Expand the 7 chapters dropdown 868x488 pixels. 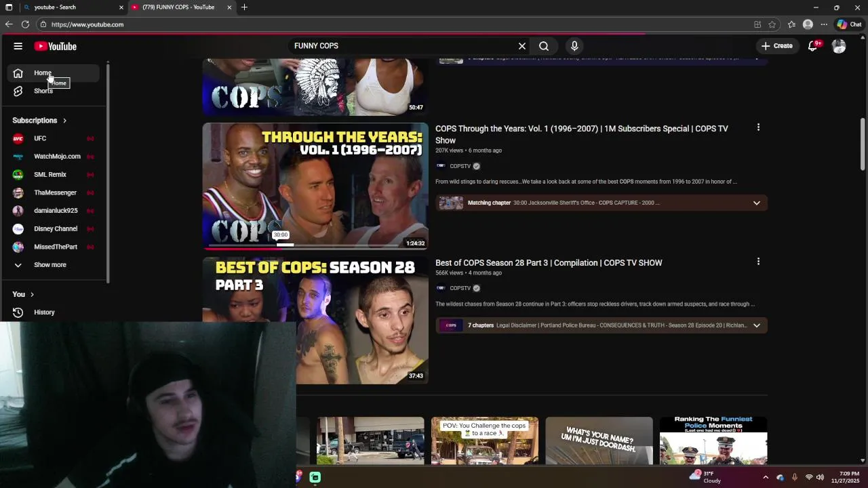click(x=757, y=325)
